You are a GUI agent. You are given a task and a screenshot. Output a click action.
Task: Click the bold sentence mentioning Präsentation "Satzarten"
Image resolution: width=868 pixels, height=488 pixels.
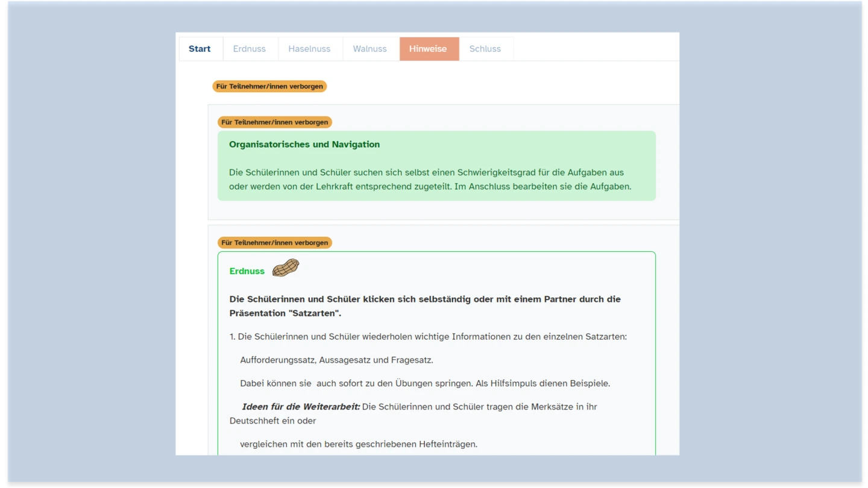(424, 306)
